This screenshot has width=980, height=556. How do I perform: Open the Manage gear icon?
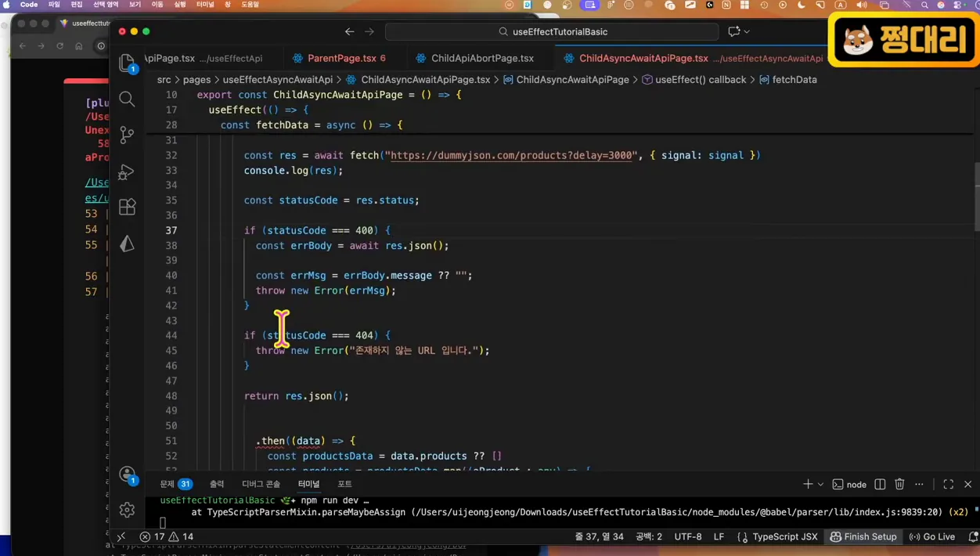coord(127,510)
